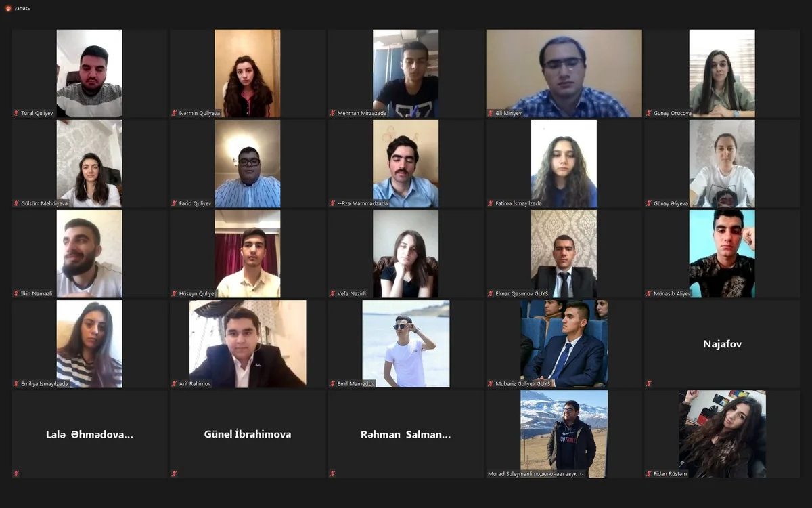Click muted mic icon beside Vəfa Nəzirli

tap(333, 293)
